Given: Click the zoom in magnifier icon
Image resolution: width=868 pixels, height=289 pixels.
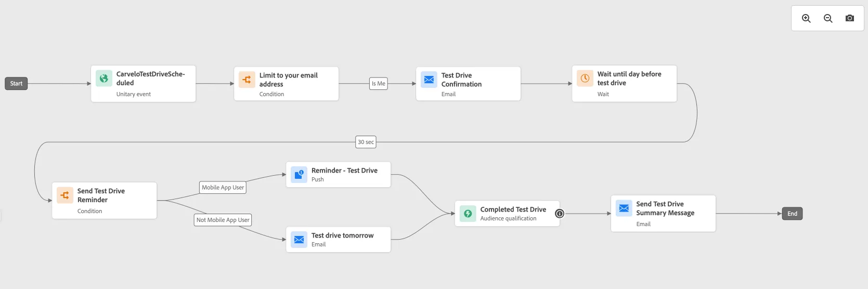Looking at the screenshot, I should pyautogui.click(x=806, y=18).
